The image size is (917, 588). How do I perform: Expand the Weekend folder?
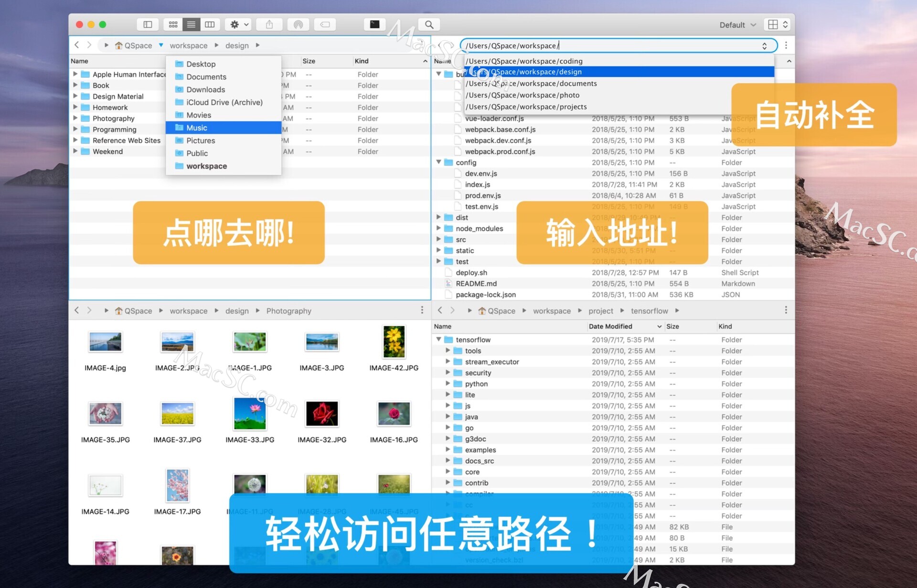coord(75,151)
